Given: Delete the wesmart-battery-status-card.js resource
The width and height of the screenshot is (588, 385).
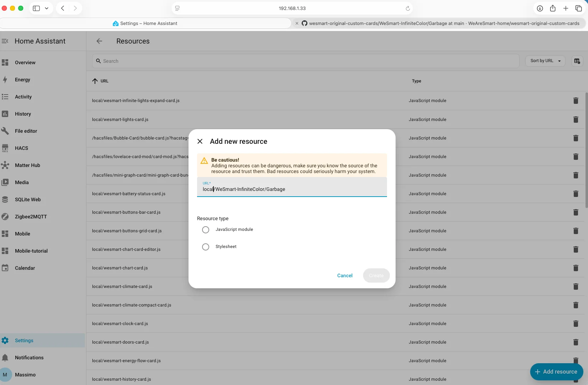Looking at the screenshot, I should [x=576, y=194].
